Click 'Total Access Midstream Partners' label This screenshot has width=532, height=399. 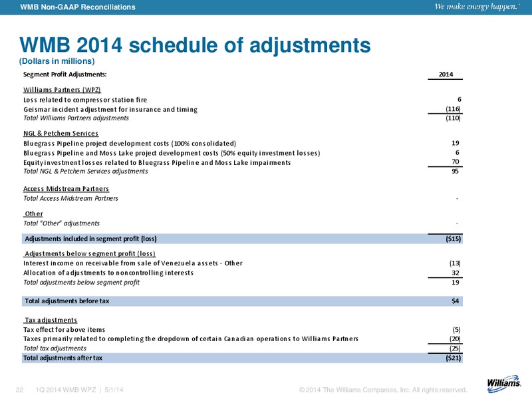tap(70, 198)
